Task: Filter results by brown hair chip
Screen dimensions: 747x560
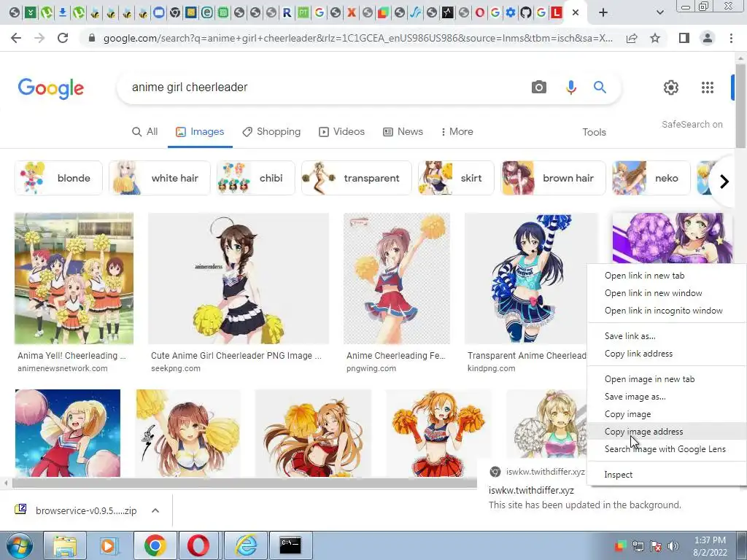Action: [553, 178]
